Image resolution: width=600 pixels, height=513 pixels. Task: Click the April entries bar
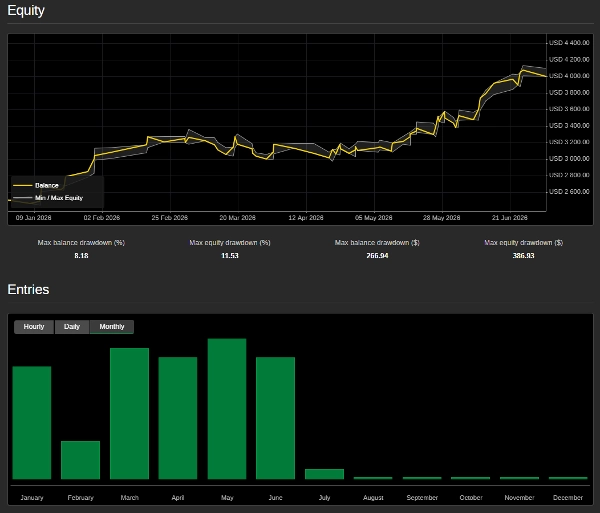click(178, 418)
